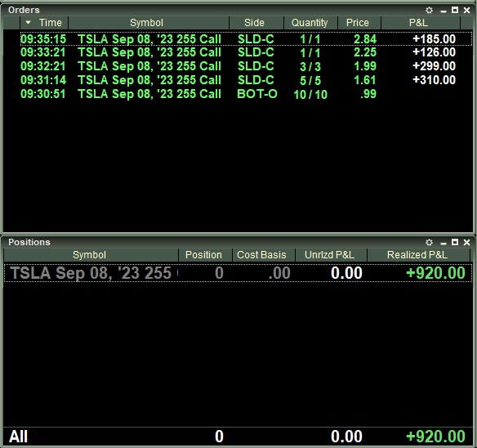Click the 2.84 price cell
This screenshot has height=448, width=477.
click(x=365, y=39)
